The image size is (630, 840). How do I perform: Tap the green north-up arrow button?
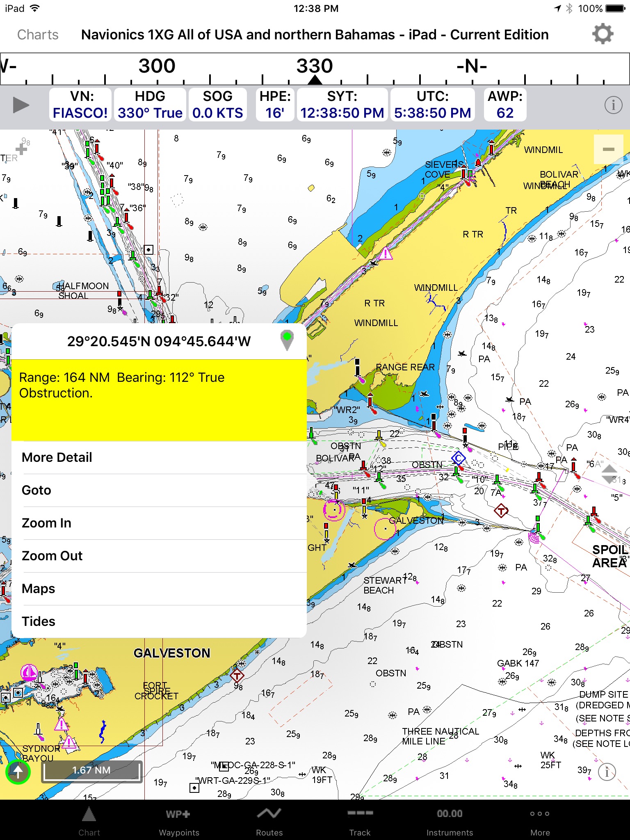pos(18,772)
